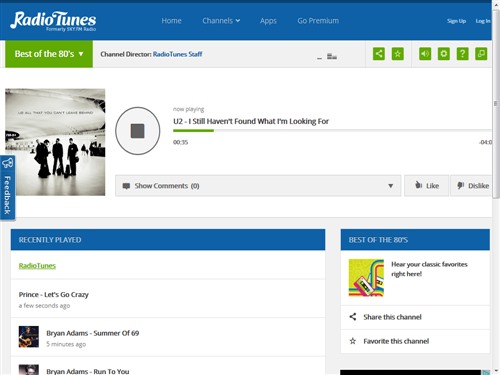Viewport: 500px width, 375px height.
Task: Click Favorite this channel
Action: tap(396, 341)
